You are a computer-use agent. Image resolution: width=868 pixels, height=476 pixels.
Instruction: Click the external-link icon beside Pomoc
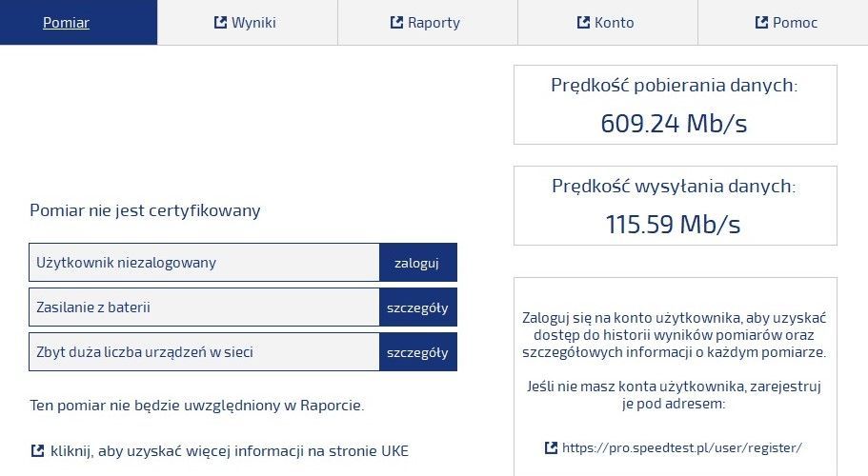[762, 22]
